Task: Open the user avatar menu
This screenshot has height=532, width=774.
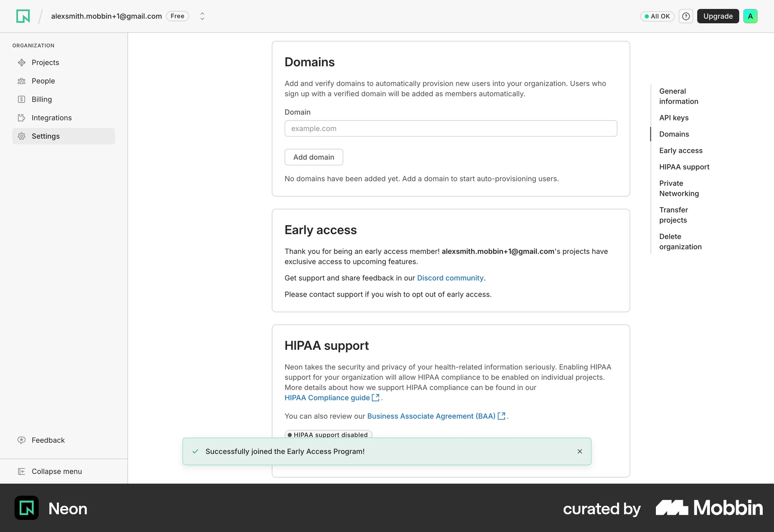Action: 750,16
